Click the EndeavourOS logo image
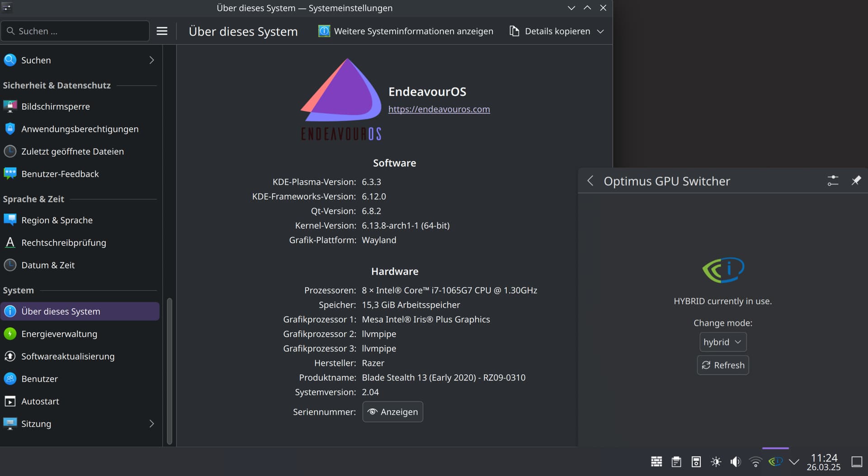 pos(341,99)
